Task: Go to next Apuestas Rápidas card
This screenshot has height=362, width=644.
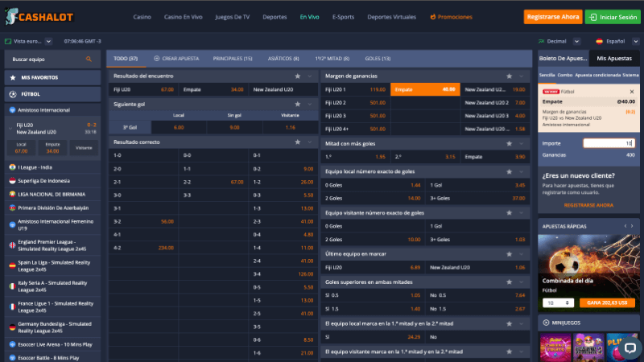Action: pyautogui.click(x=632, y=226)
